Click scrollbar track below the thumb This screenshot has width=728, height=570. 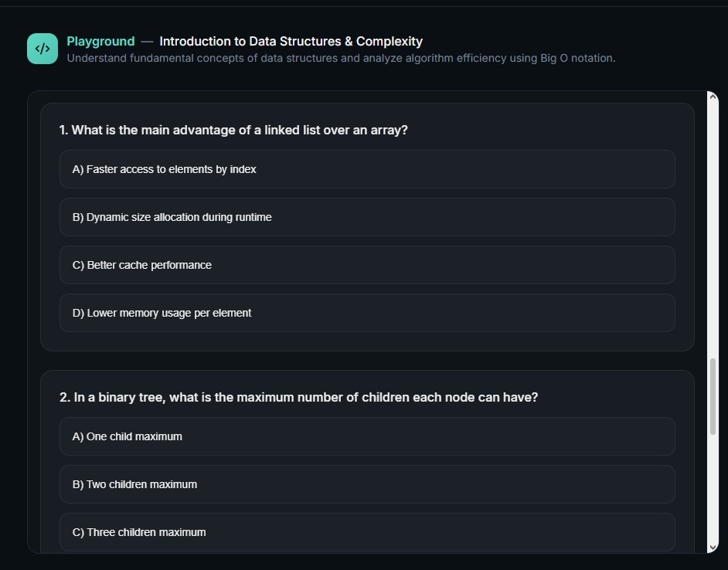[x=713, y=487]
